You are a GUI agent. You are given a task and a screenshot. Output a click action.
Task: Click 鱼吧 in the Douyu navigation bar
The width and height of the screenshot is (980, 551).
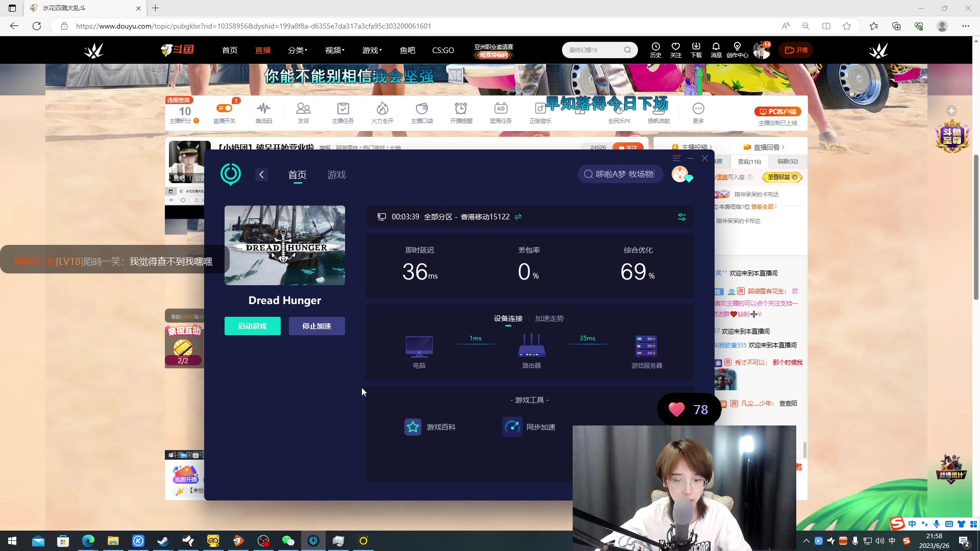click(407, 50)
